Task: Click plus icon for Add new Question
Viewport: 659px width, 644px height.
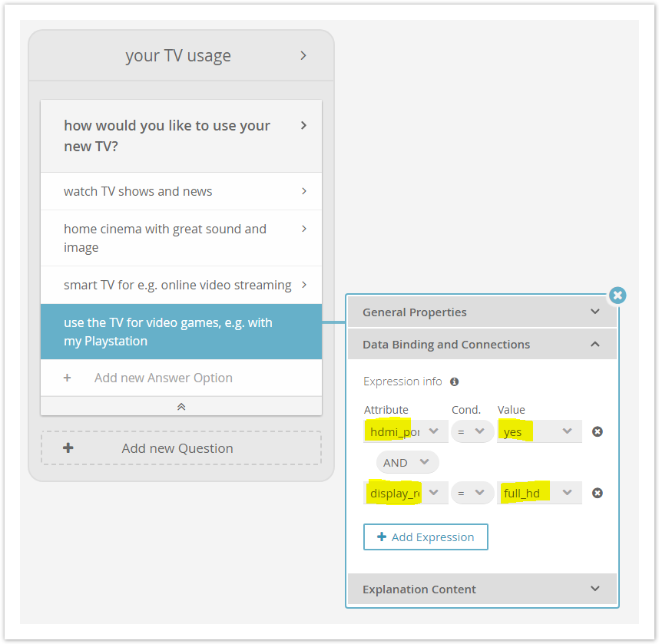Action: coord(68,447)
